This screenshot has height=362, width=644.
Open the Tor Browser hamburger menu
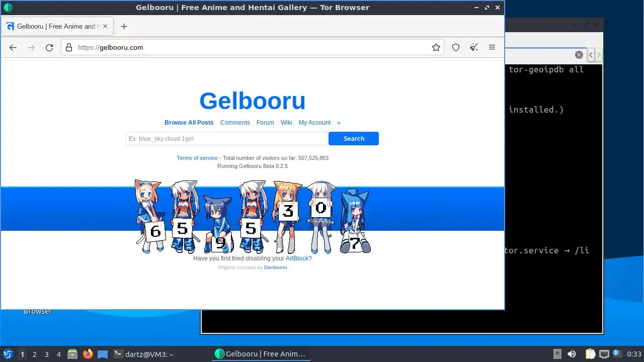point(492,47)
